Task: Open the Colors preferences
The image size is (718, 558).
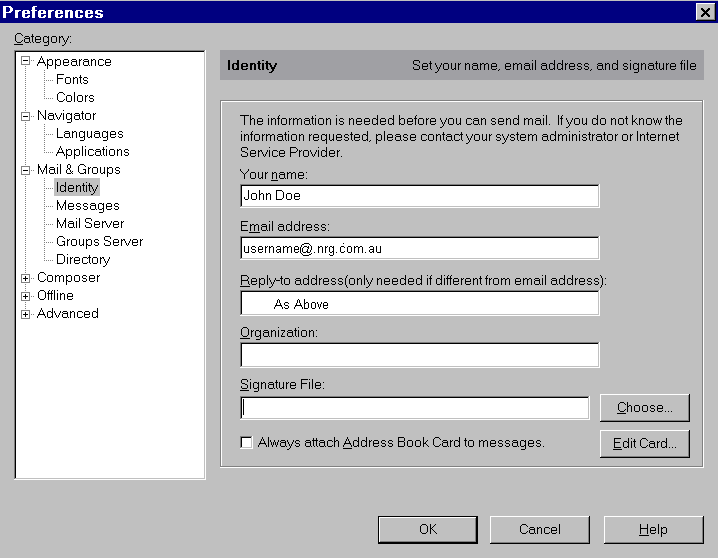Action: (x=75, y=97)
